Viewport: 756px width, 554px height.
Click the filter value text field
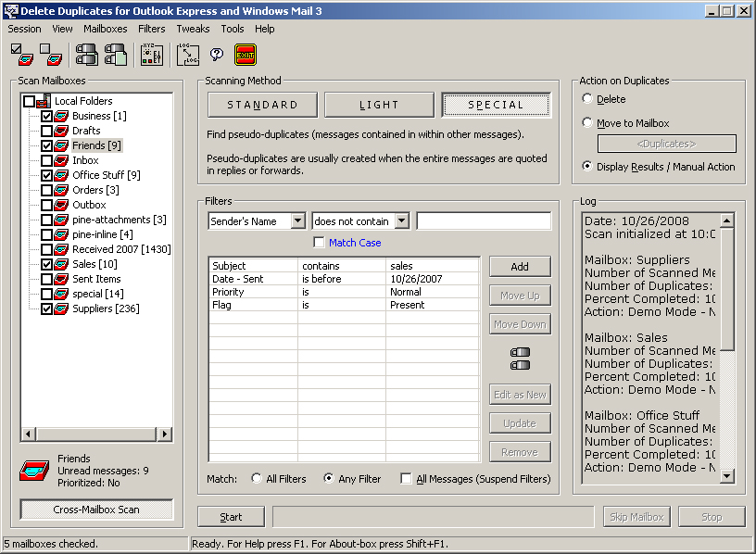point(484,221)
